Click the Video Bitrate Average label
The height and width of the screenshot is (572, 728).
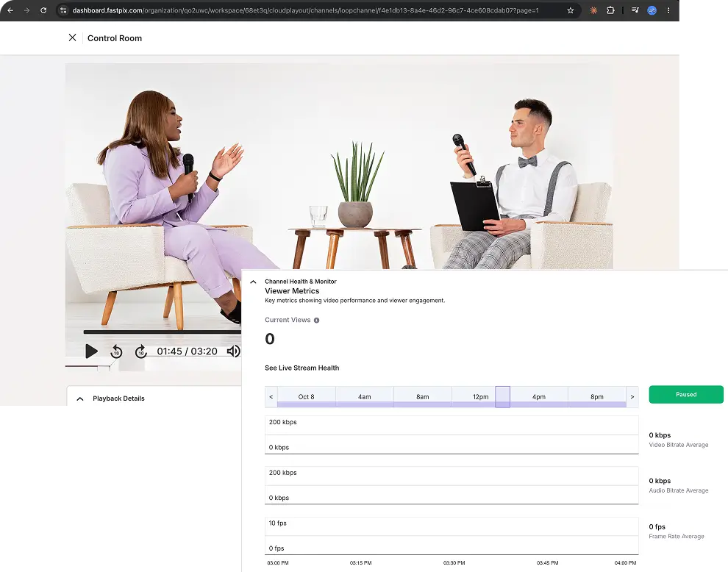679,445
